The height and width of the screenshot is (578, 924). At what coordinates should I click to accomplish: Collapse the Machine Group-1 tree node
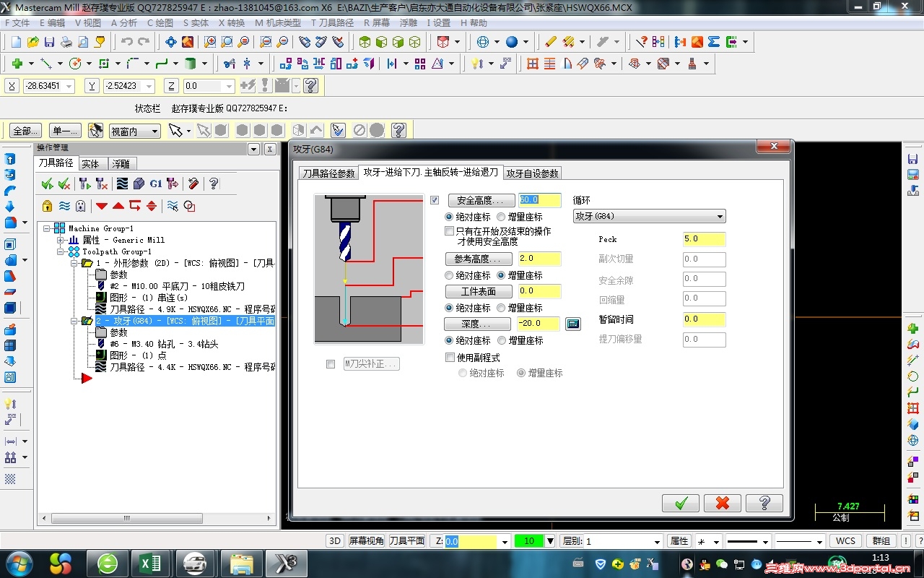tap(47, 228)
